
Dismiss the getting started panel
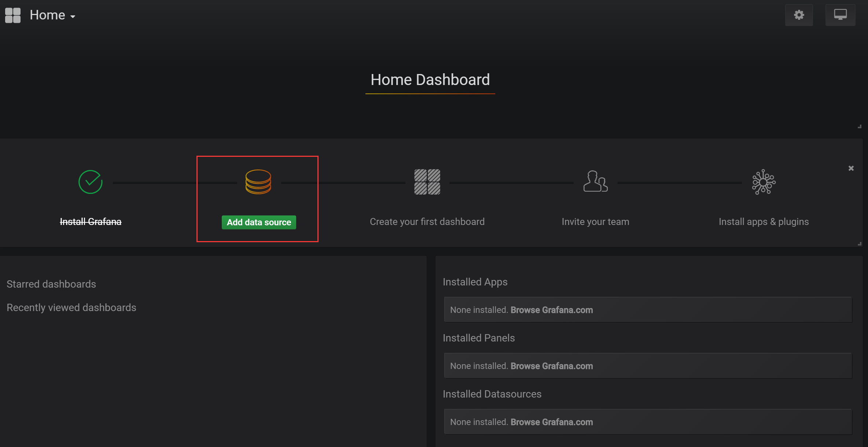pyautogui.click(x=851, y=168)
